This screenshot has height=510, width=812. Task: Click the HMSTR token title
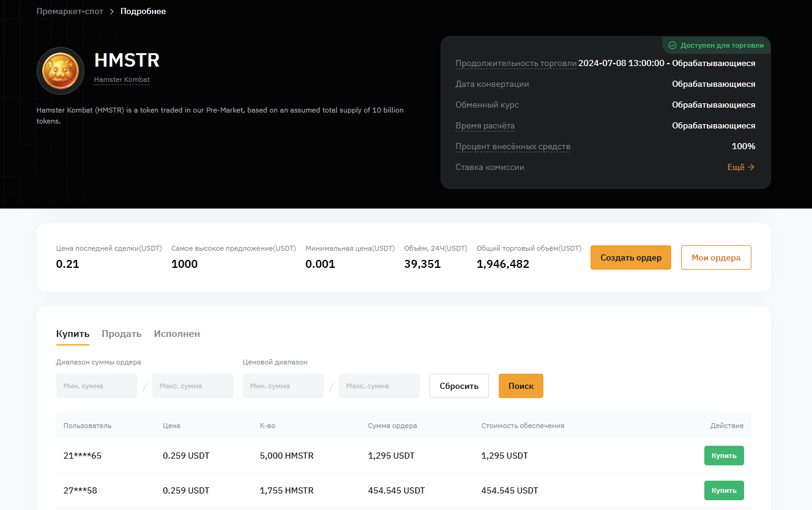(x=127, y=60)
